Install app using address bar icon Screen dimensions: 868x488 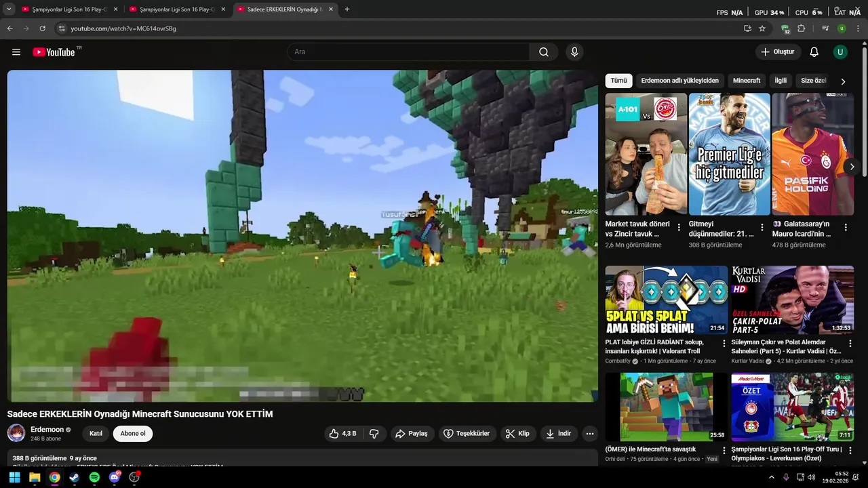(747, 28)
